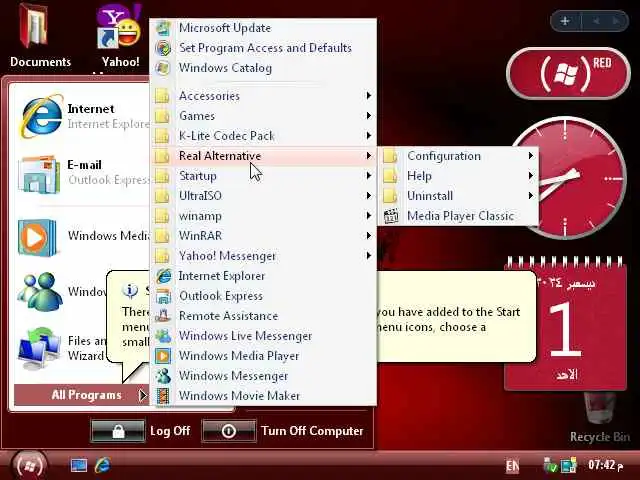This screenshot has height=480, width=640.
Task: Expand the Yahoo! Messenger submenu arrow
Action: click(x=369, y=256)
